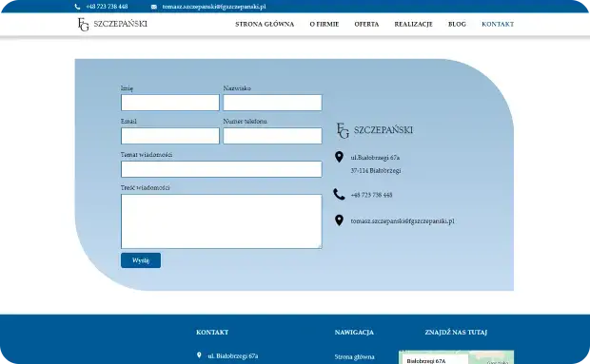Click the FG Szczepański logo in contact panel

pos(374,130)
